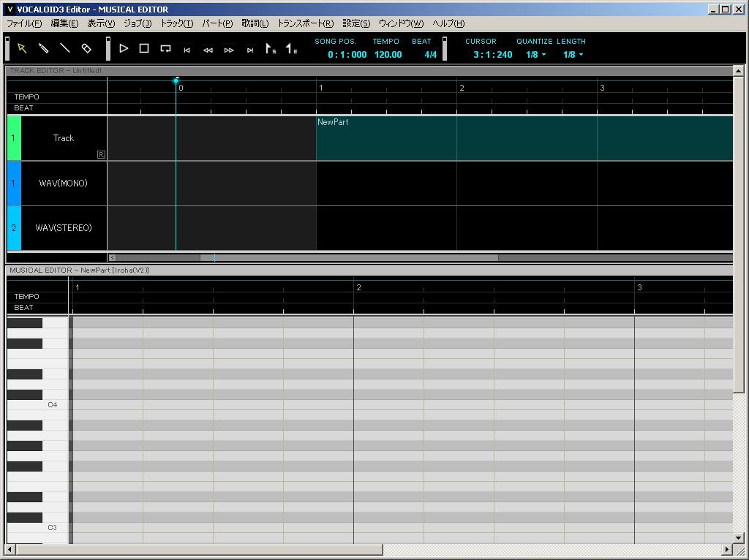
Task: Click the MUSICAL EDITOR - NewPart title bar
Action: tap(369, 270)
